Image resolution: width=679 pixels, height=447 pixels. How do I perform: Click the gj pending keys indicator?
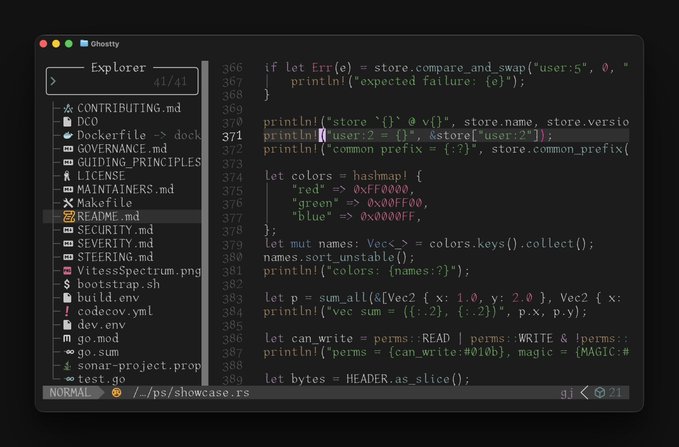pyautogui.click(x=567, y=393)
